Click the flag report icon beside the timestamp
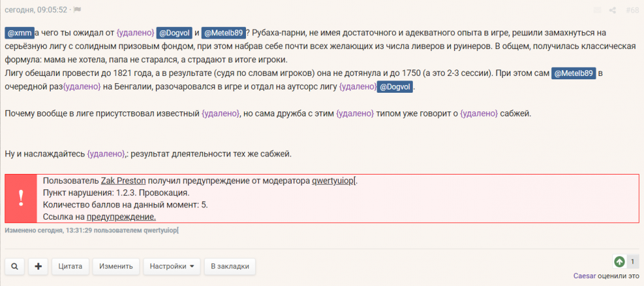 tap(77, 10)
